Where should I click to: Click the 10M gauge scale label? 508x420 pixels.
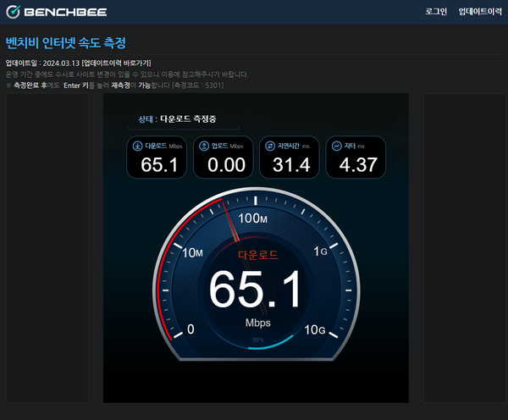point(192,253)
